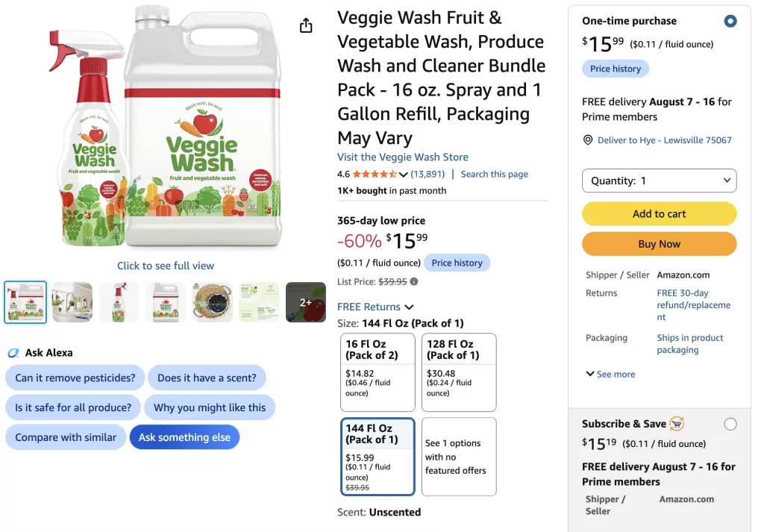Open Price history next to unit price
This screenshot has width=764, height=532.
click(x=457, y=263)
